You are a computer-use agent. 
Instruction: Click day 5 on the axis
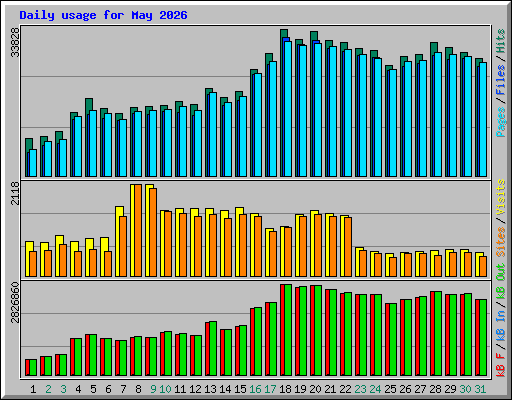[x=93, y=389]
